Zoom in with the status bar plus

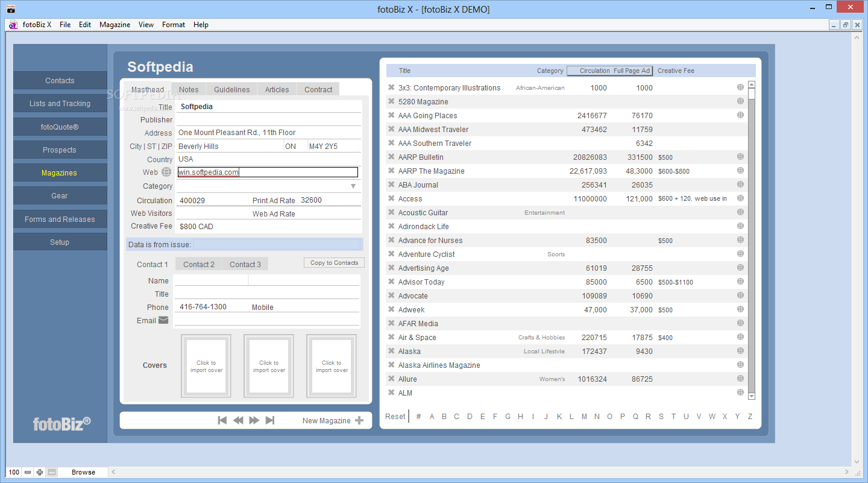point(40,472)
